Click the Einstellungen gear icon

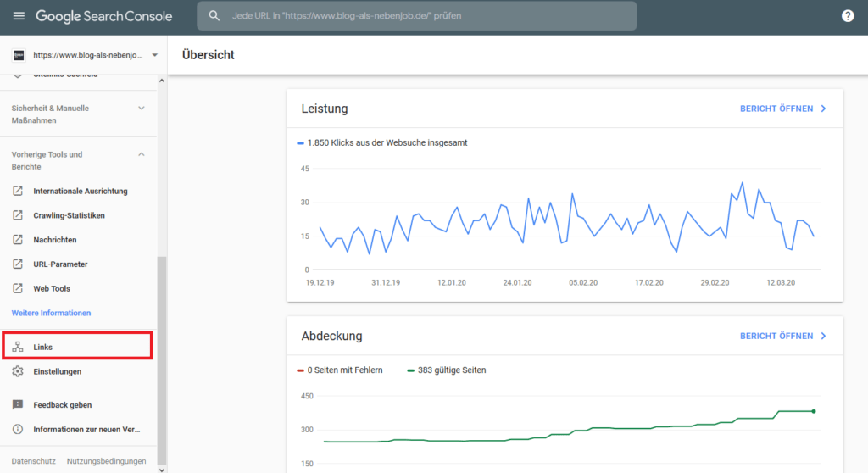tap(18, 371)
